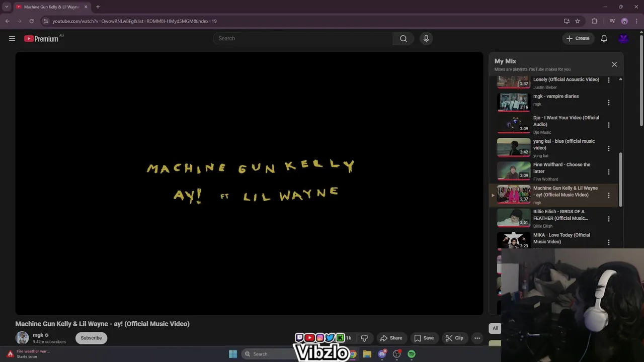Screen dimensions: 644x362
Task: Open options for Machine Gun Kelly ay! playlist item
Action: tap(609, 196)
